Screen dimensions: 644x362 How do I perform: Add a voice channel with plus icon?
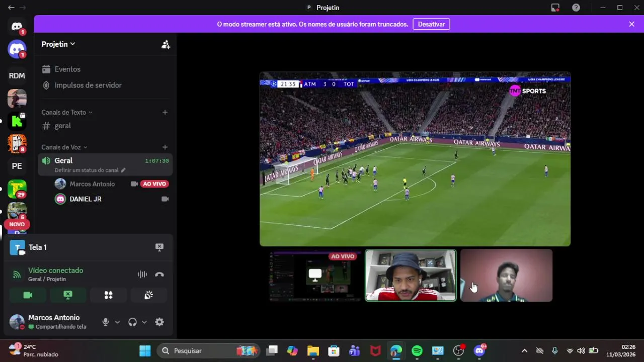point(165,147)
